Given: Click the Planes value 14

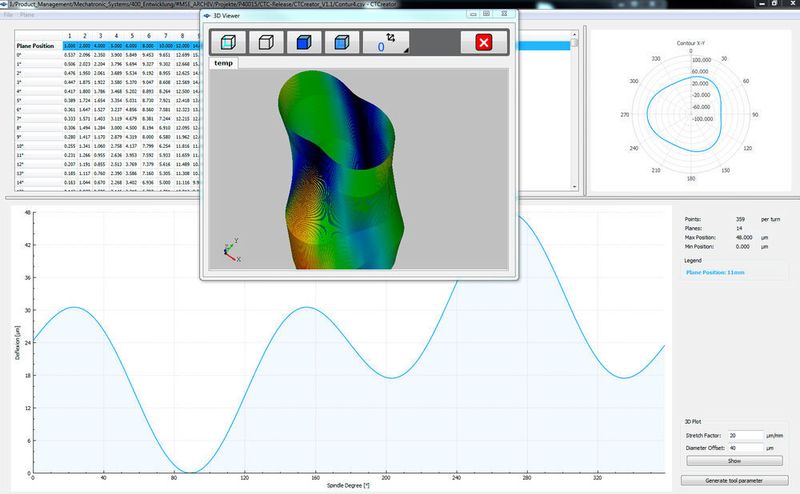Looking at the screenshot, I should 739,228.
